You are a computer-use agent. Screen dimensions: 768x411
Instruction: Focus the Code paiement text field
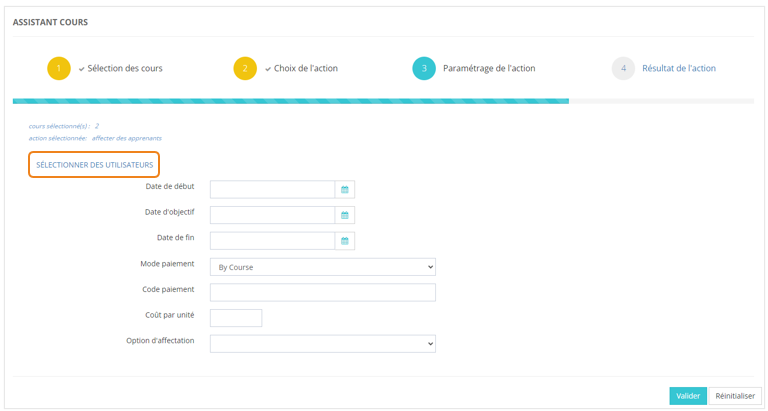pos(322,292)
